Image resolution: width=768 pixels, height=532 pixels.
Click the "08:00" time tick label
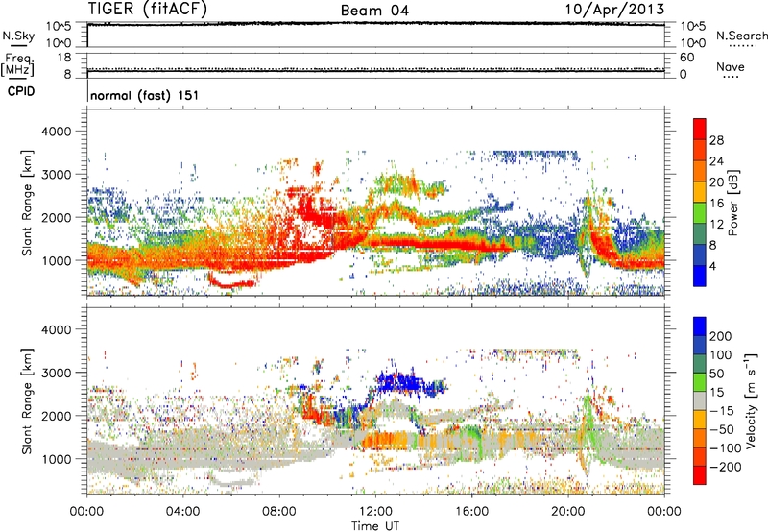(x=279, y=512)
